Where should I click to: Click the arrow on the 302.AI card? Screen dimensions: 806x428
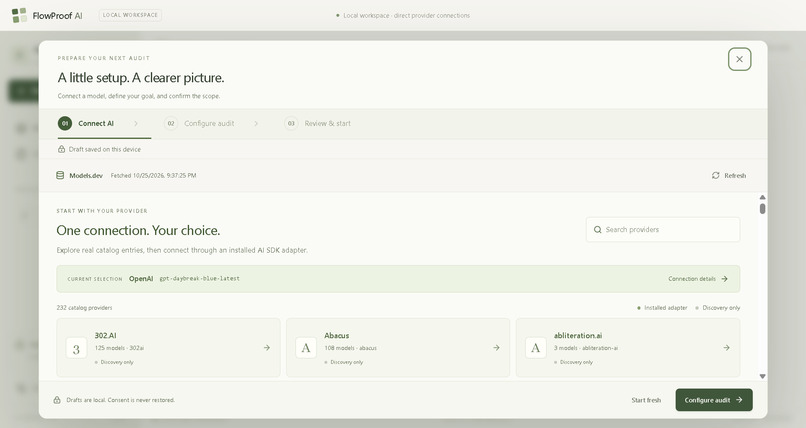coord(267,348)
